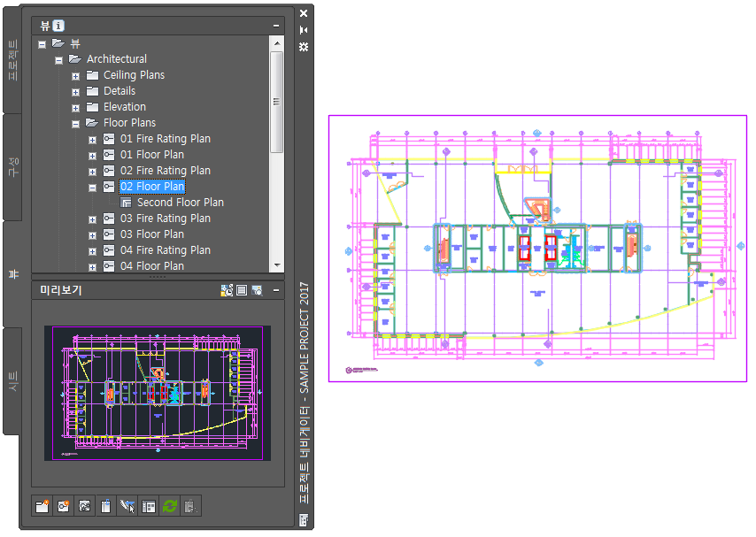The image size is (756, 537).
Task: Click the auto-hide palette icon
Action: (x=304, y=30)
